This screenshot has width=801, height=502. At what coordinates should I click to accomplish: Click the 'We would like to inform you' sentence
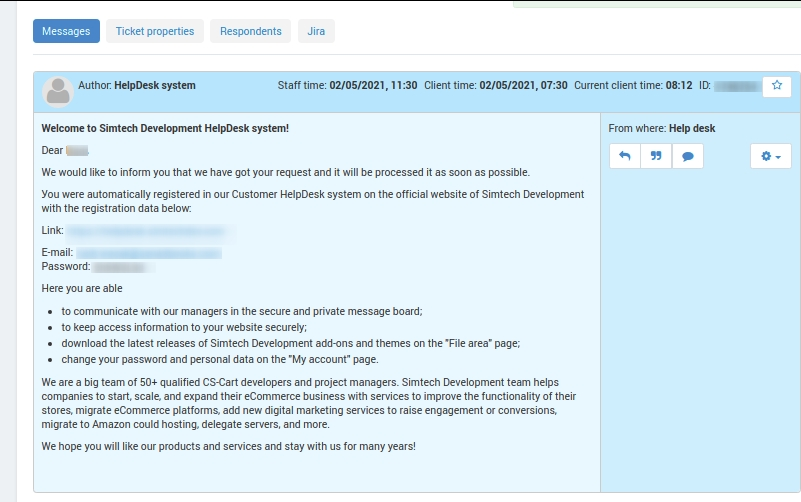click(286, 173)
